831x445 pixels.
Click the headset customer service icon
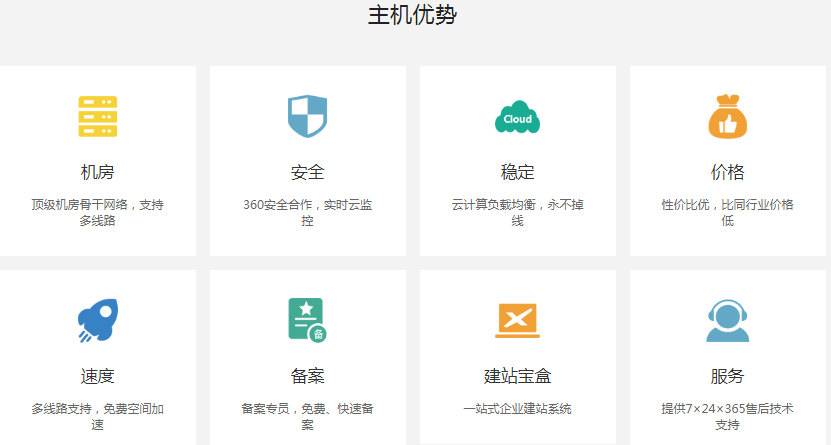pos(728,321)
